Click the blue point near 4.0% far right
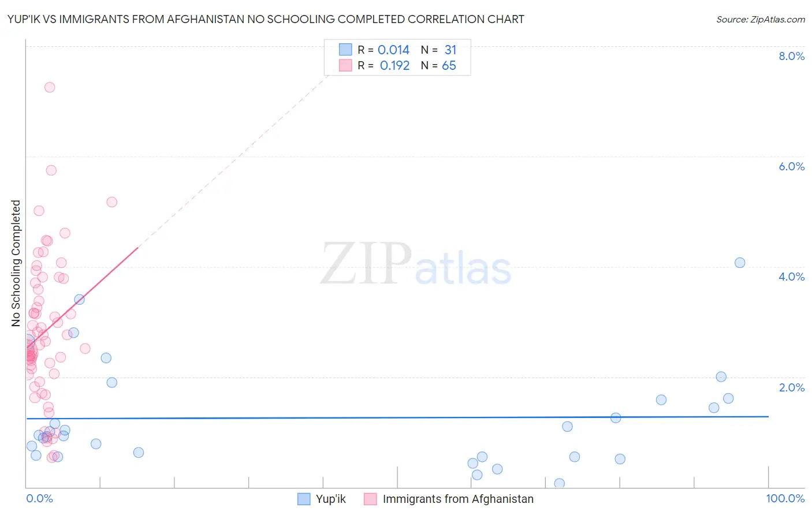The height and width of the screenshot is (515, 812). 740,263
